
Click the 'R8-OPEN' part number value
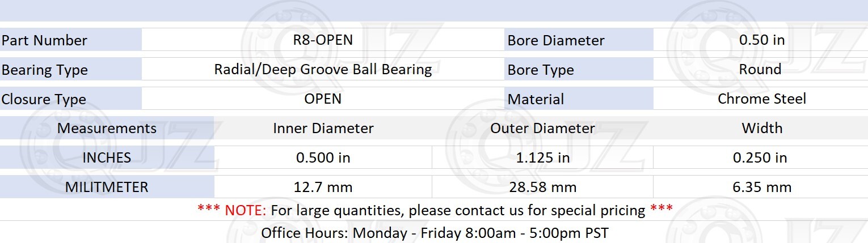pyautogui.click(x=323, y=40)
